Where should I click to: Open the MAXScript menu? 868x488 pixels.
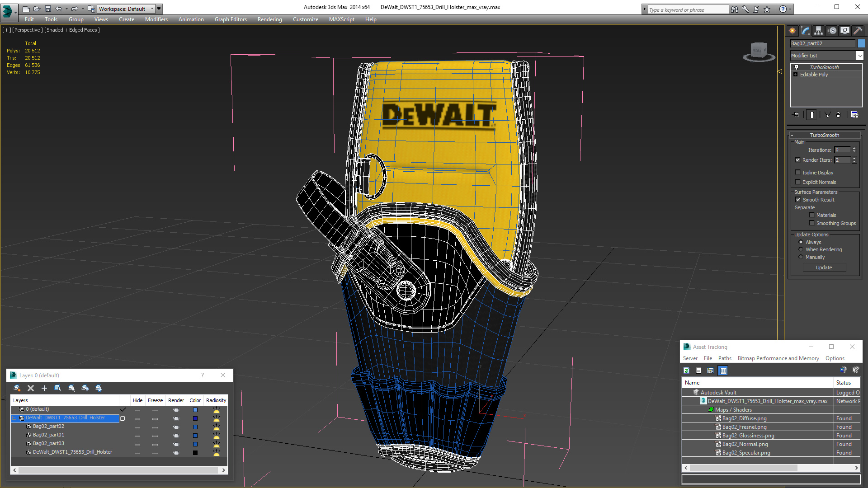(x=341, y=19)
